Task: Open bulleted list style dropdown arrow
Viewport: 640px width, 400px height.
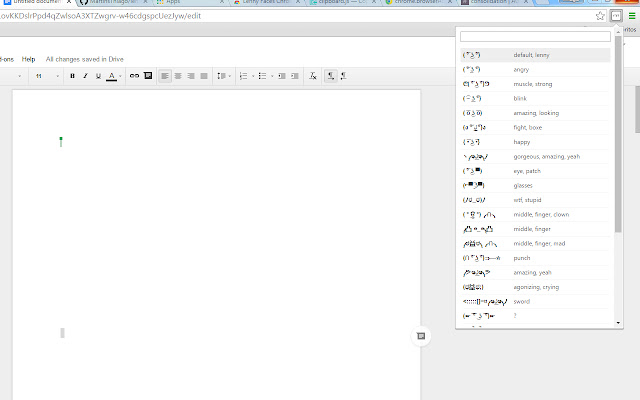Action: pyautogui.click(x=272, y=76)
